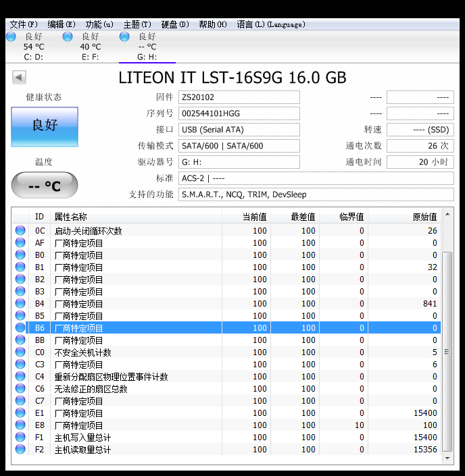This screenshot has width=465, height=476.
Task: Open the 功能(u) menu
Action: tap(99, 24)
